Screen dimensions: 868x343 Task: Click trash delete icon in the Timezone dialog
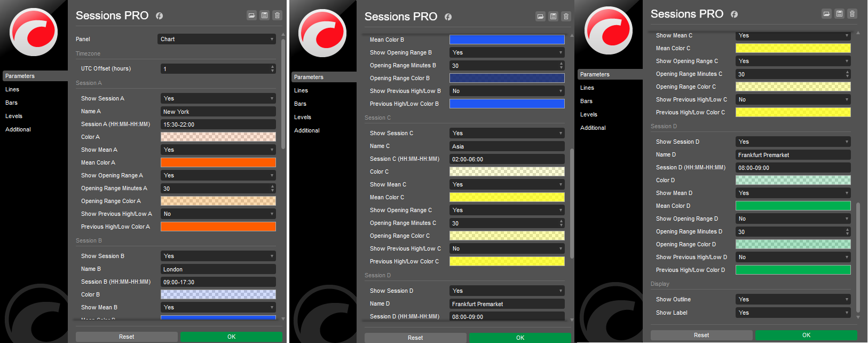277,15
